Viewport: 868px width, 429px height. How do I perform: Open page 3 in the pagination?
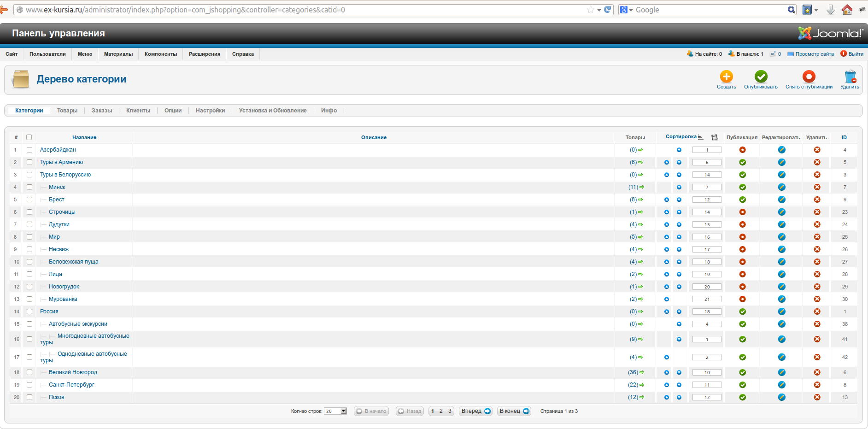pos(450,411)
